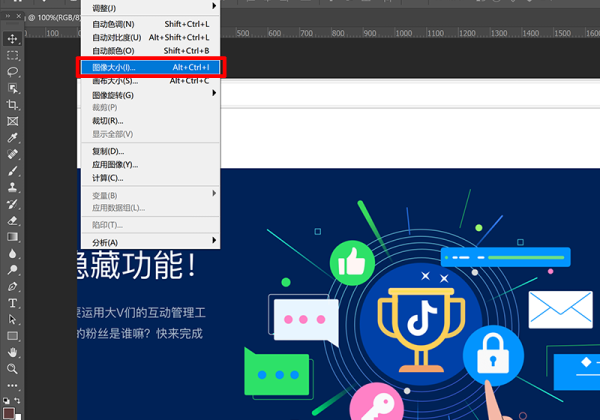Select the Gradient tool
The image size is (600, 420).
(x=12, y=237)
